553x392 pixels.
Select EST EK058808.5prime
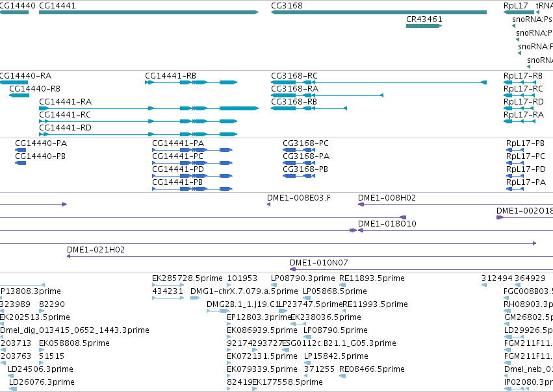(41, 350)
